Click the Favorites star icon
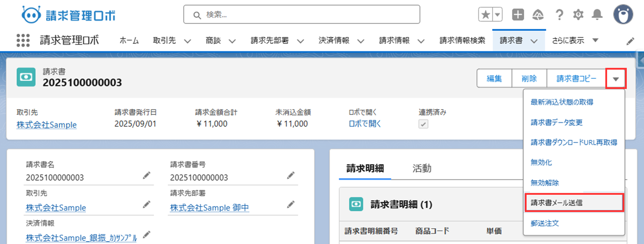 (485, 15)
